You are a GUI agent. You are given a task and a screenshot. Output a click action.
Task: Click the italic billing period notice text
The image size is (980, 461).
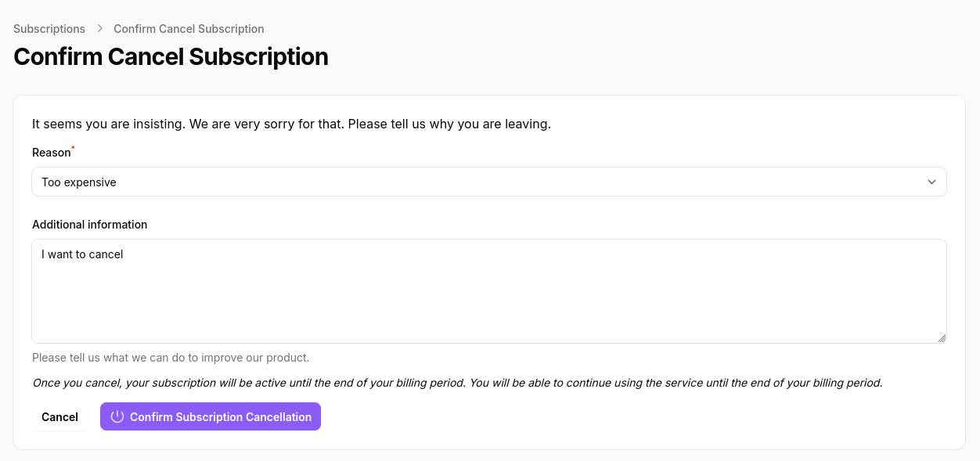(x=457, y=384)
